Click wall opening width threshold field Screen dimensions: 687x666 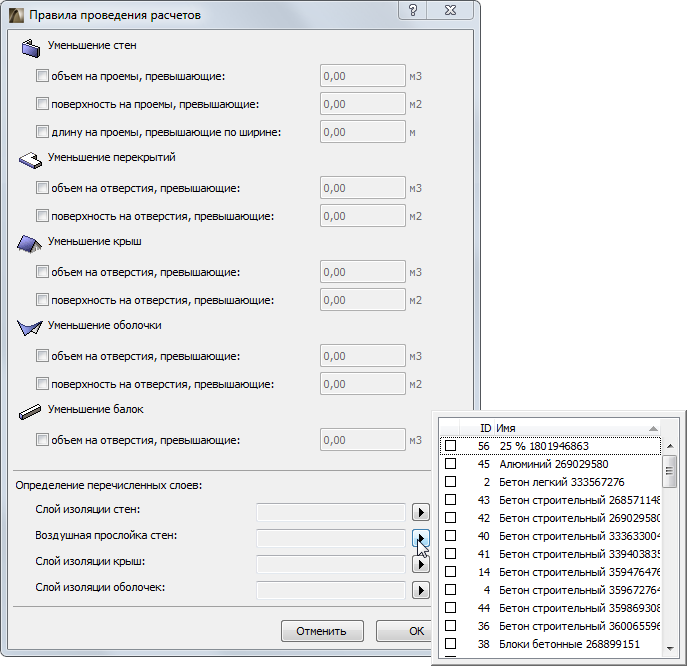pyautogui.click(x=363, y=131)
